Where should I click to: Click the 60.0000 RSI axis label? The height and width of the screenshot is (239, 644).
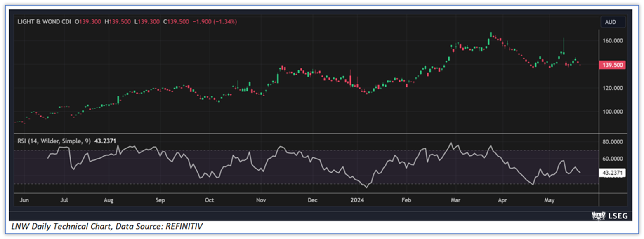coord(613,159)
